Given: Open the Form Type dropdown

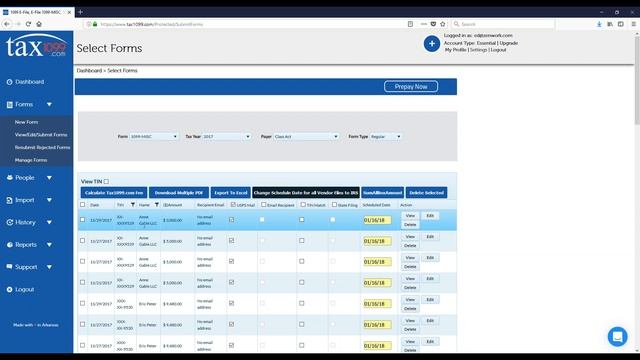Looking at the screenshot, I should pyautogui.click(x=386, y=136).
